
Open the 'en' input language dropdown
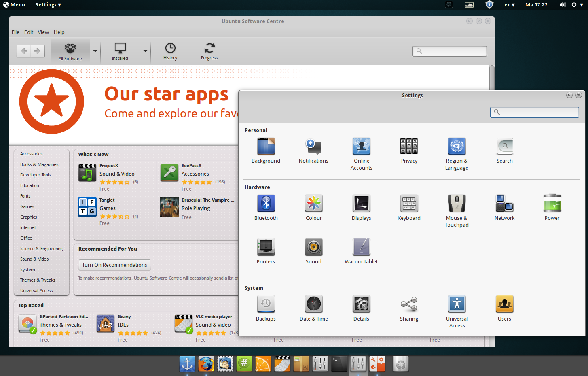[x=510, y=5]
